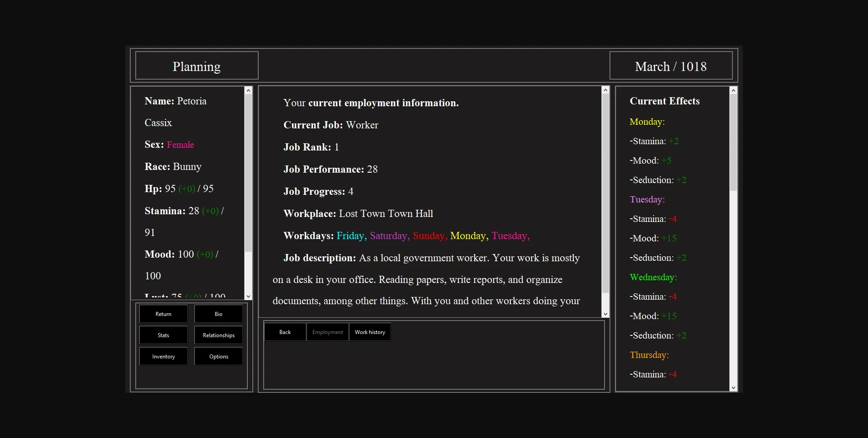This screenshot has height=438, width=868.
Task: Open the Inventory screen
Action: tap(163, 356)
